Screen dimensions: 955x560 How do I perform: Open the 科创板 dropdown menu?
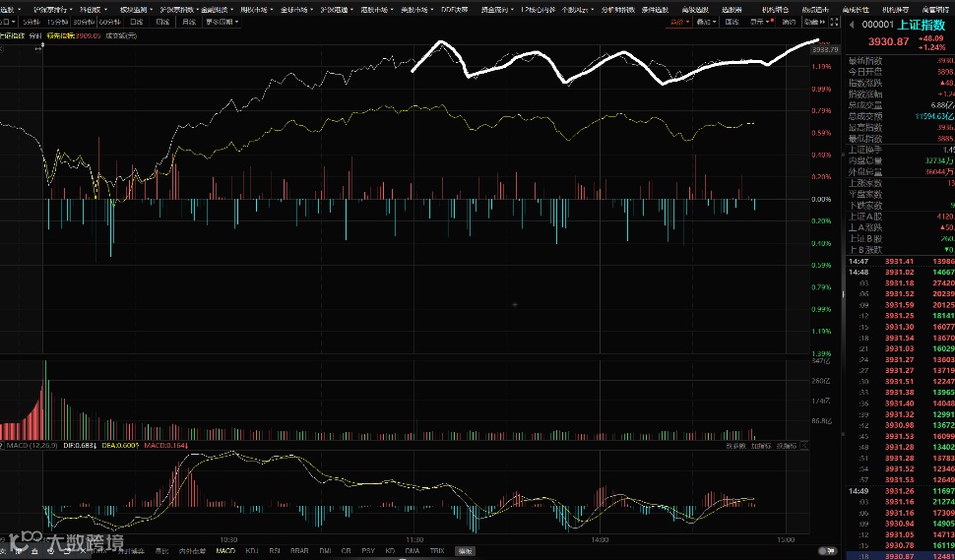pyautogui.click(x=95, y=10)
